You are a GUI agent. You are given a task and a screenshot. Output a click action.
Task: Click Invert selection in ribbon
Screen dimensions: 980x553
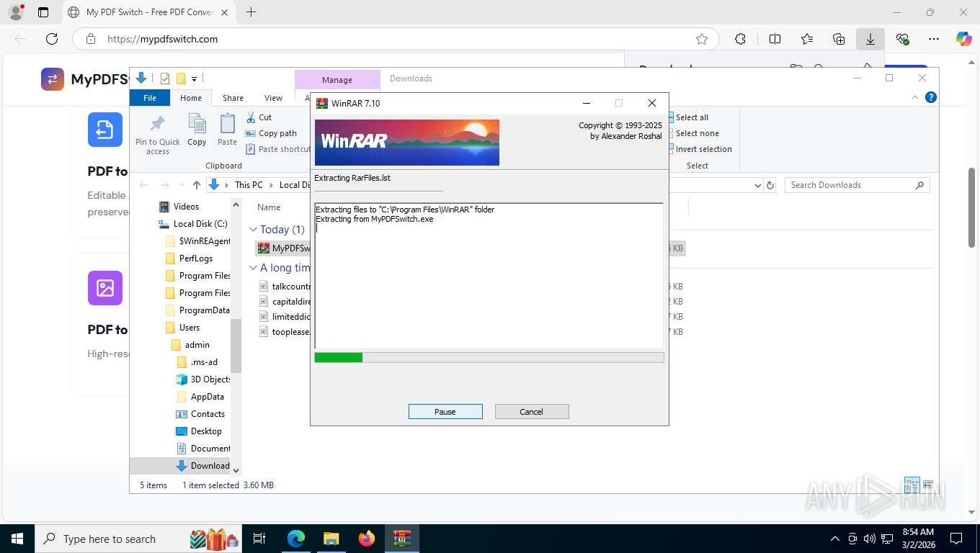(x=702, y=149)
